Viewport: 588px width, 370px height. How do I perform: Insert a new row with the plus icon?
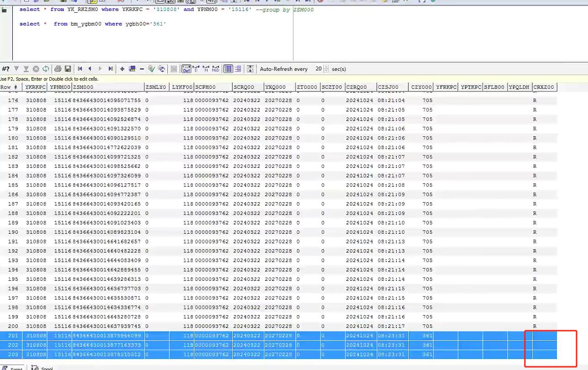[122, 69]
